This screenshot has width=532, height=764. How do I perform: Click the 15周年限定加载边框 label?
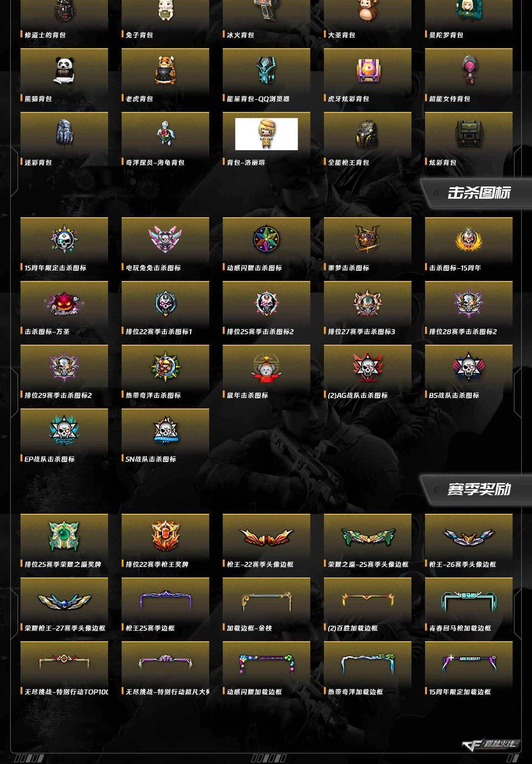coord(460,692)
